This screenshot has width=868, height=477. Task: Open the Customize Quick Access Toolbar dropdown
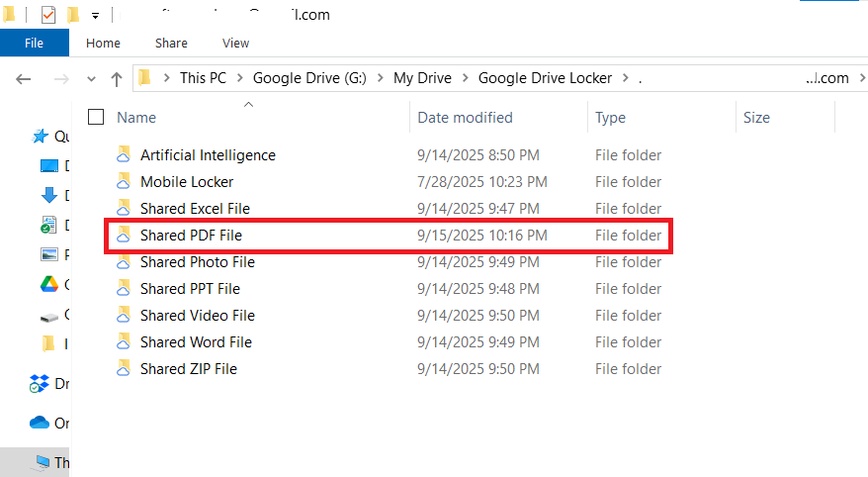pos(95,16)
